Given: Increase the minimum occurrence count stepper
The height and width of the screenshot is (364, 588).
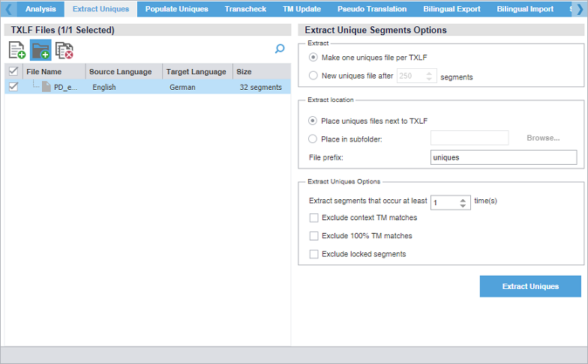Looking at the screenshot, I should [x=463, y=198].
